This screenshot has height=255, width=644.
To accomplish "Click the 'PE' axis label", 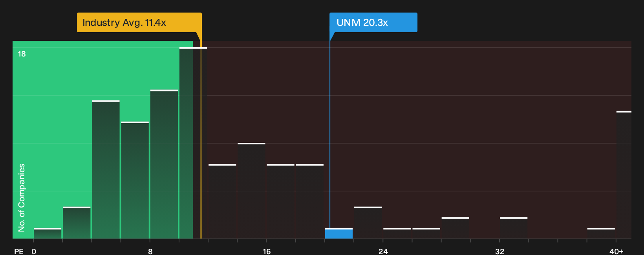I will point(19,251).
